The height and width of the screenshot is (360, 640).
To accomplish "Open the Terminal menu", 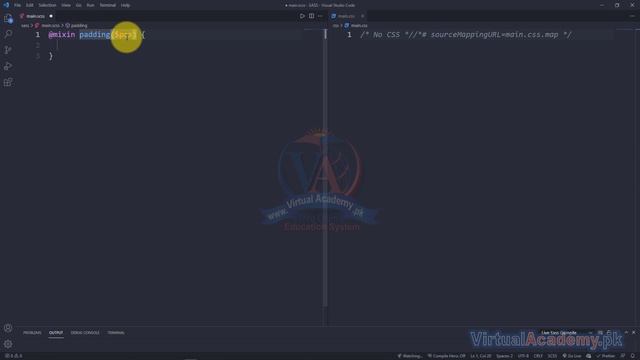I will point(108,5).
